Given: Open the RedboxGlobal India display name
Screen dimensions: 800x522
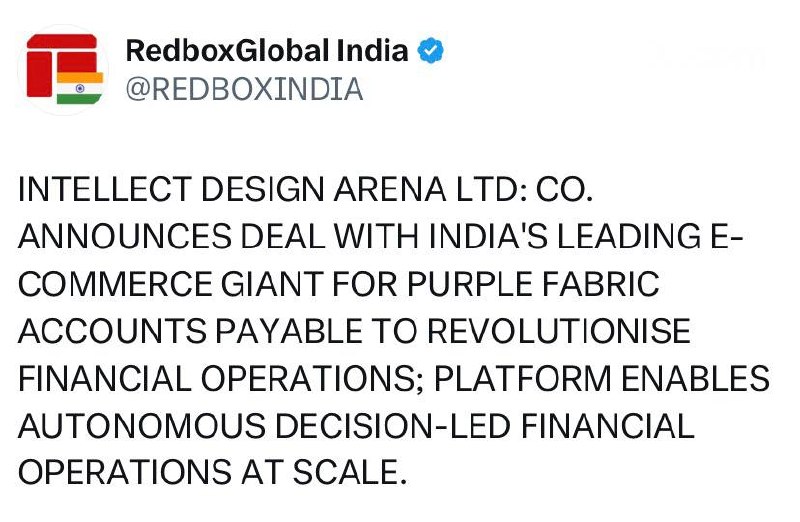Looking at the screenshot, I should coord(267,51).
